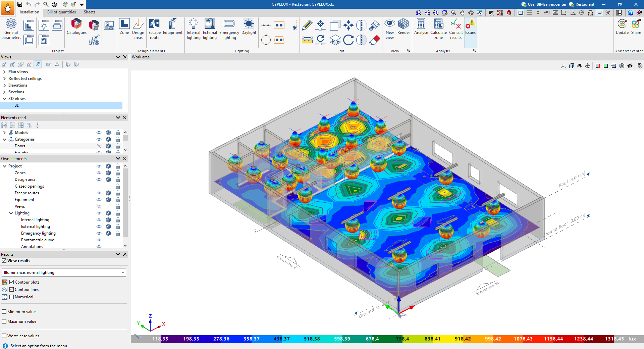The height and width of the screenshot is (349, 644).
Task: Collapse the Own elements panel chevron
Action: pyautogui.click(x=118, y=159)
